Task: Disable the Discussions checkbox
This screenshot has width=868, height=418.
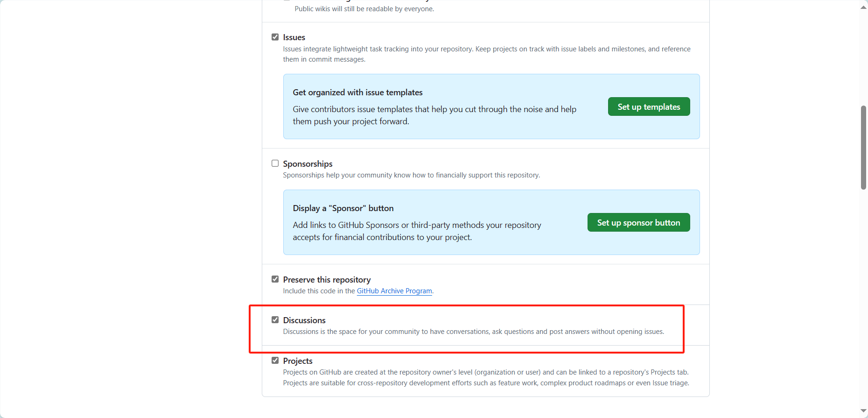Action: [275, 320]
